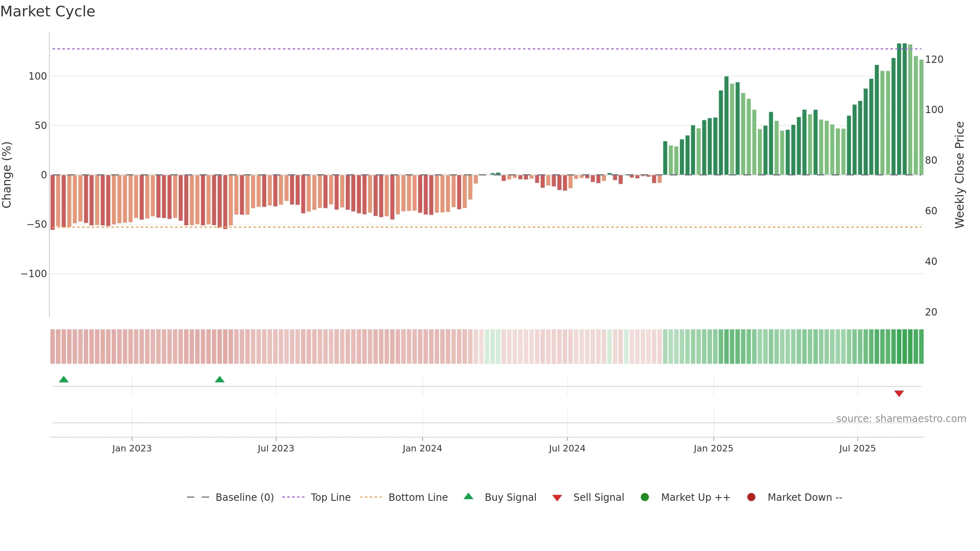This screenshot has width=980, height=551.
Task: Click the −50 tick on Change axis
Action: pos(37,224)
